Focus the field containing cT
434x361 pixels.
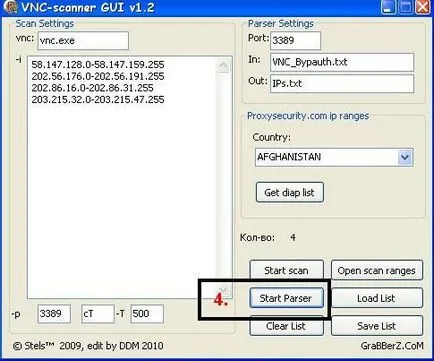pos(98,314)
